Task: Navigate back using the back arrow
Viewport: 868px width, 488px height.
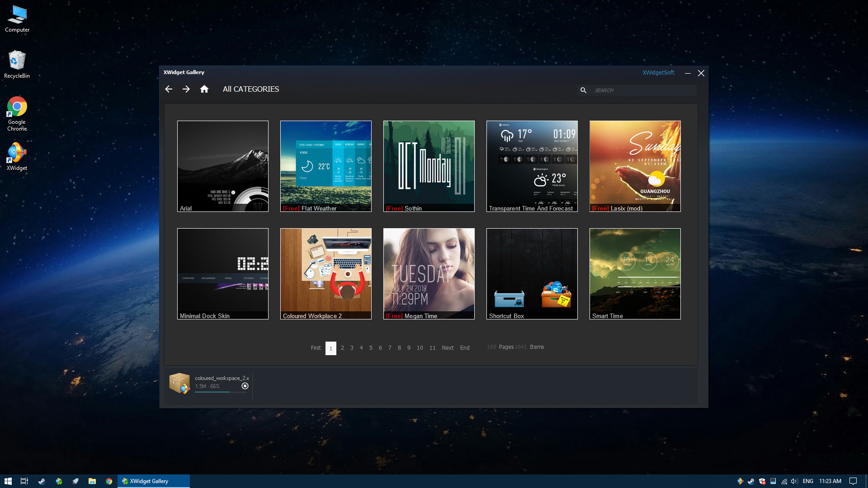Action: pos(170,89)
